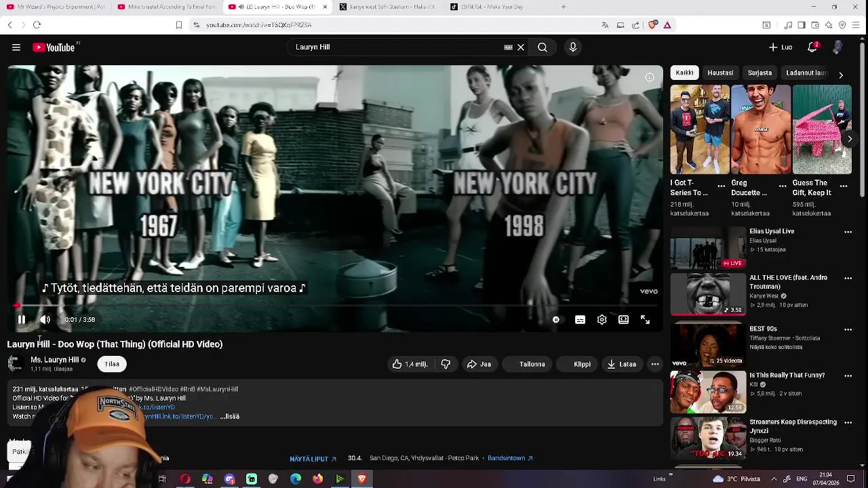868x488 pixels.
Task: Open options for Elias Uysal Live video
Action: pos(848,232)
